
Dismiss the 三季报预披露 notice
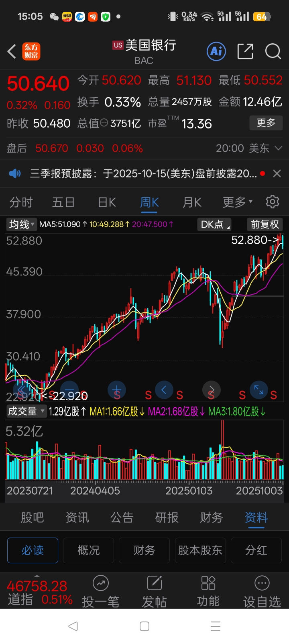[277, 173]
